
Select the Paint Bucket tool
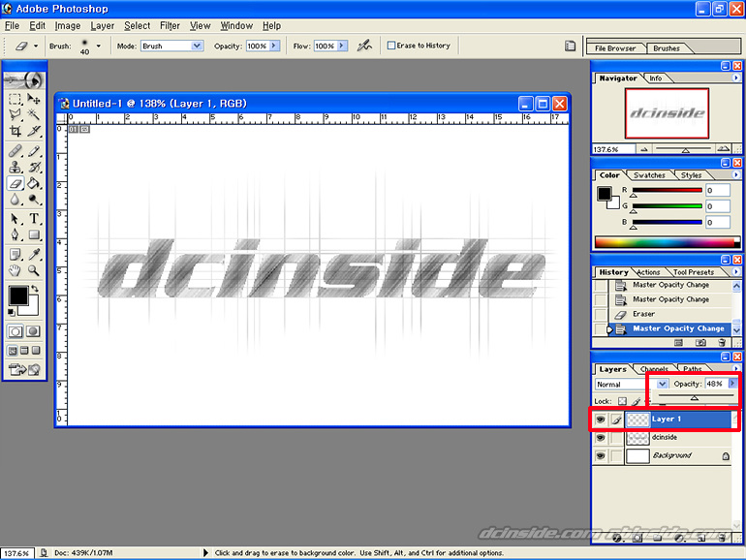[34, 183]
